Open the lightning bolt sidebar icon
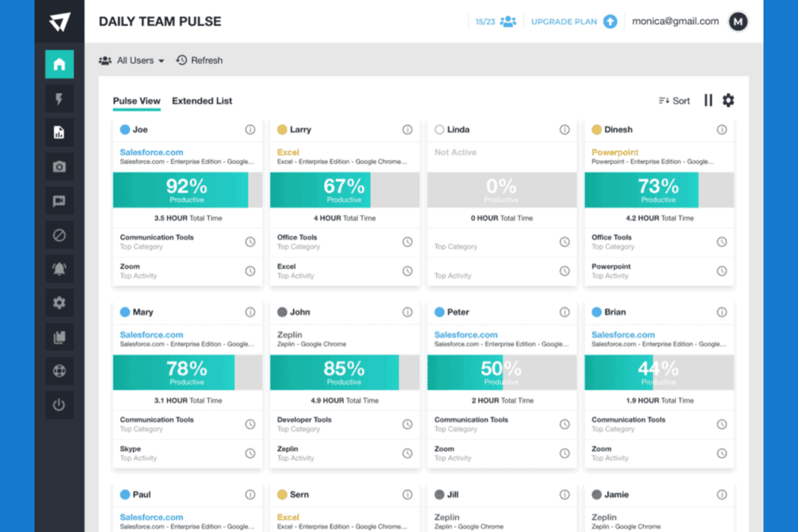Image resolution: width=798 pixels, height=532 pixels. click(x=59, y=99)
